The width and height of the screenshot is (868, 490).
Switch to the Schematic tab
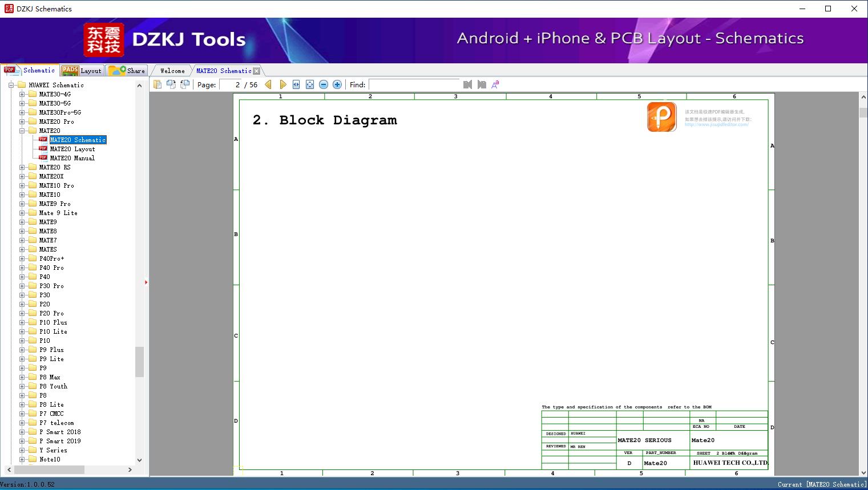[30, 70]
